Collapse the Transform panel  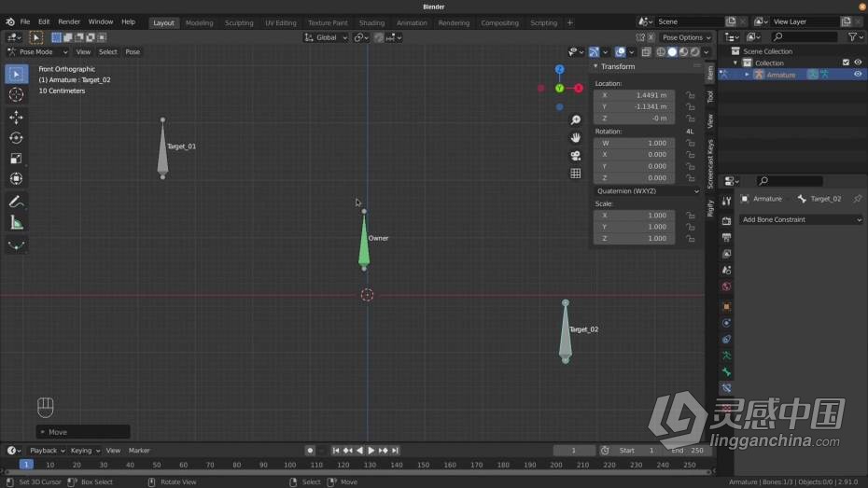click(x=596, y=66)
